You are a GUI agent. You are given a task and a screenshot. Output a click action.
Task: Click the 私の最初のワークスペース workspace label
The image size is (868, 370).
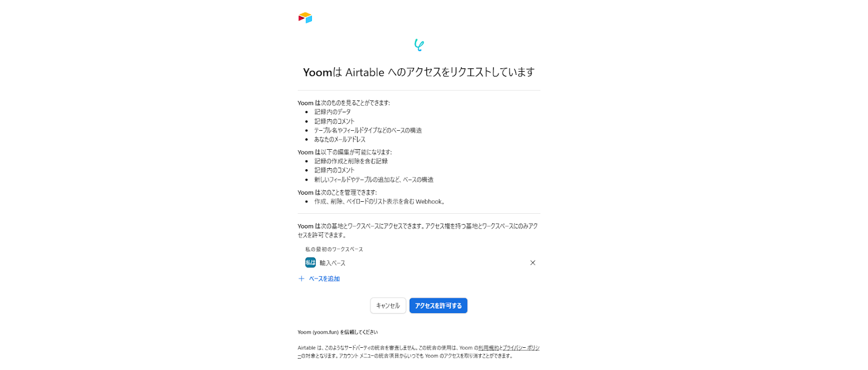[x=334, y=250]
